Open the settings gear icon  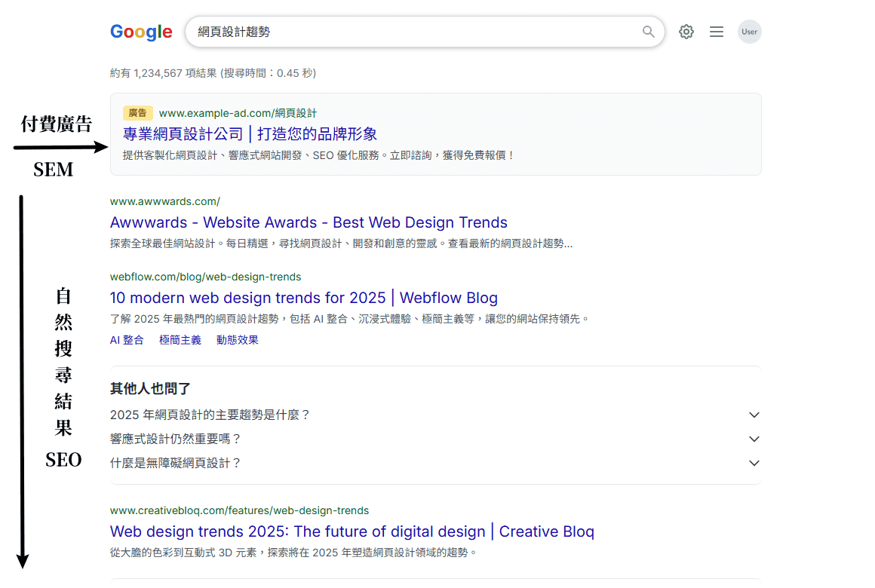[686, 32]
